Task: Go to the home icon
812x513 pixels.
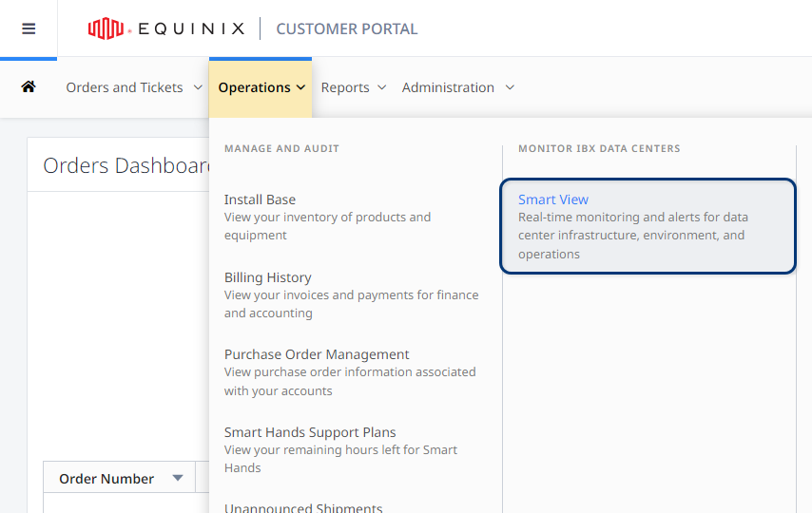Action: [x=29, y=86]
